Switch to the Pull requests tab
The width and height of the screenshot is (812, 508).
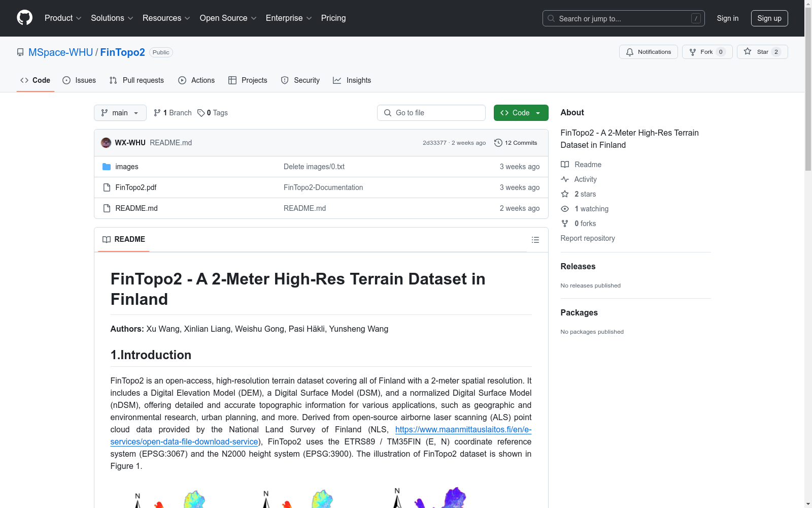137,80
